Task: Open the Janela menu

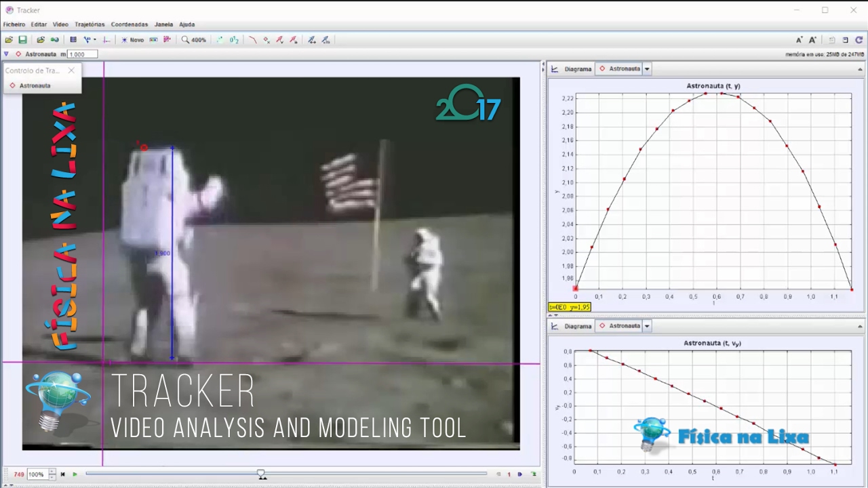Action: tap(163, 24)
